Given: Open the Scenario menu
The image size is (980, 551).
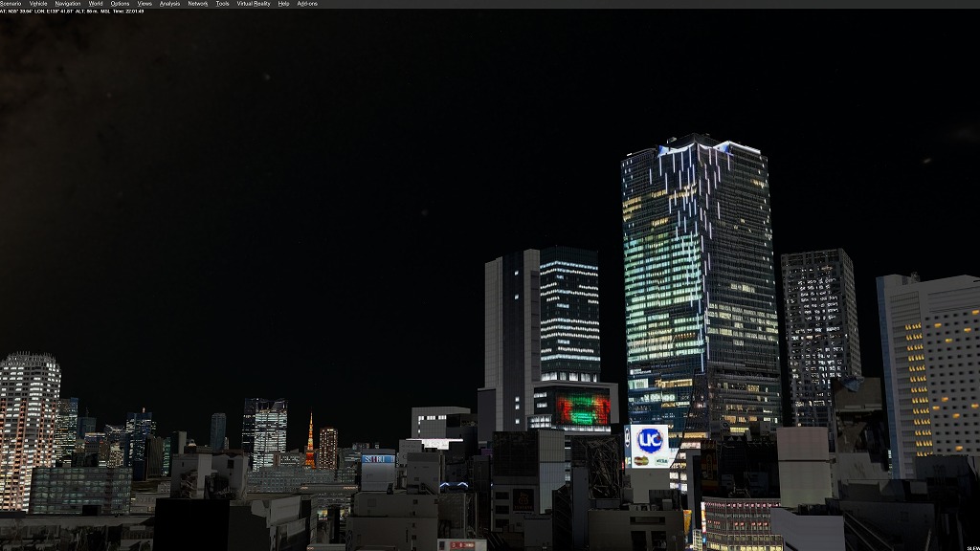Looking at the screenshot, I should 11,4.
